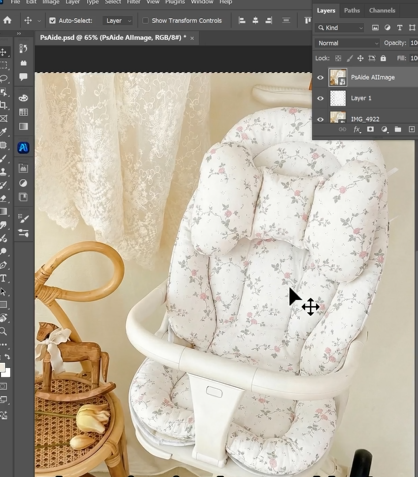Open the Gradients panel icon

23,126
